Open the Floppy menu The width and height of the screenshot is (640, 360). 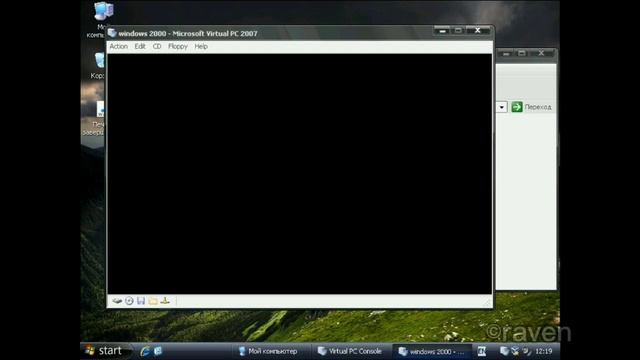click(x=178, y=47)
